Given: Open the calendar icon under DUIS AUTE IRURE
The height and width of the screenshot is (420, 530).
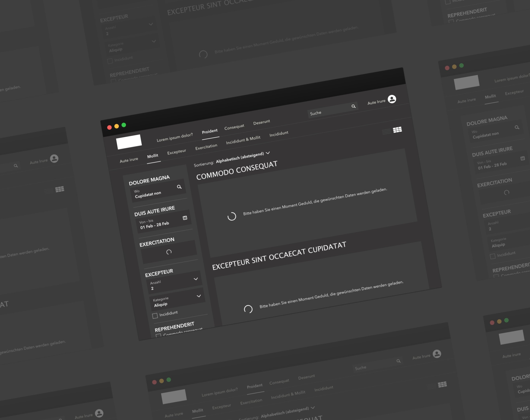Looking at the screenshot, I should tap(185, 217).
